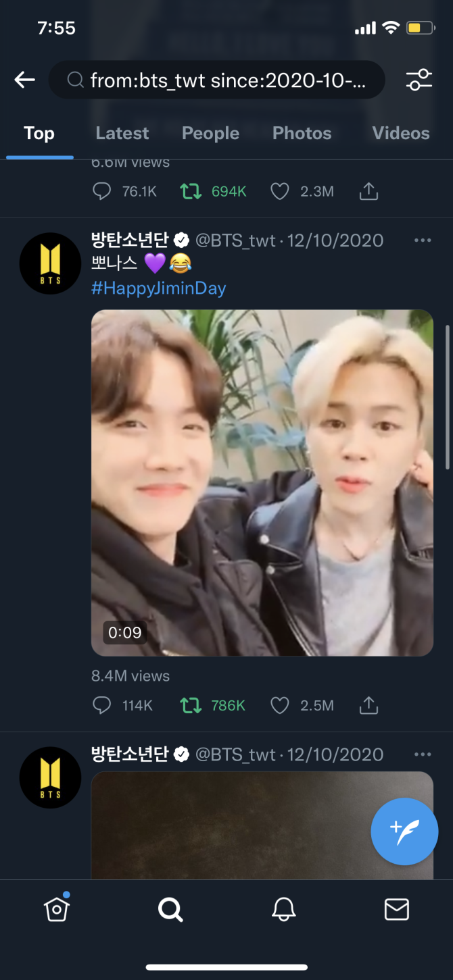
Task: Open the Notifications bell
Action: coord(284,910)
